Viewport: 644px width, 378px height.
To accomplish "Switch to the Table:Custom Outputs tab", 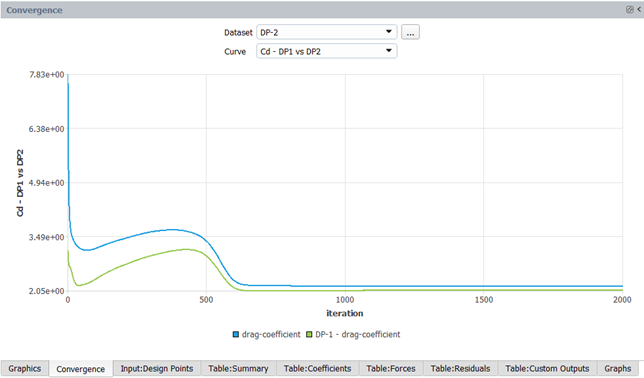I will 547,369.
